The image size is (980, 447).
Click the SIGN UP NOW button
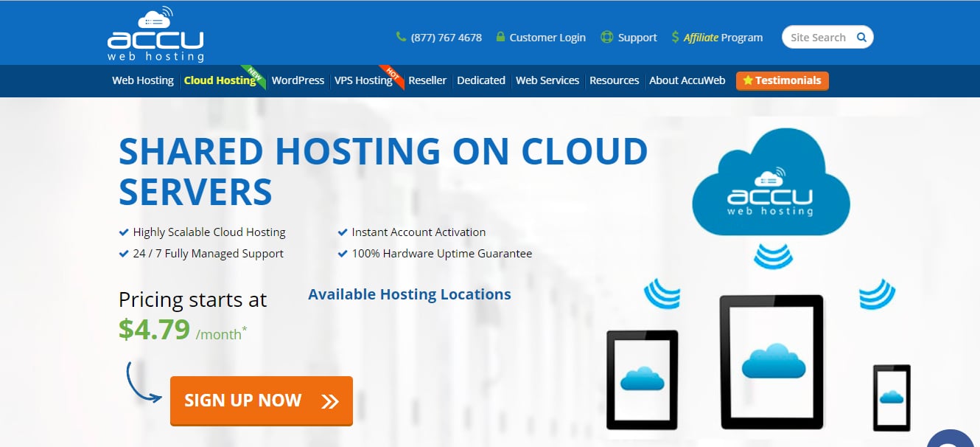tap(261, 400)
